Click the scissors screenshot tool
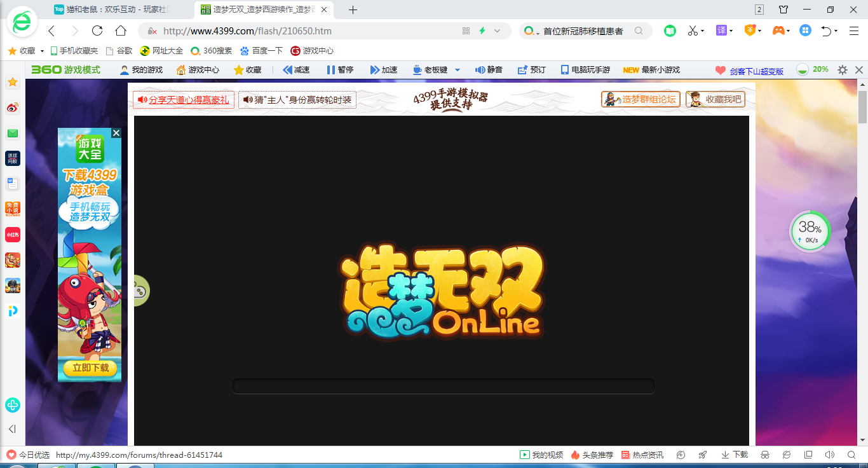 tap(693, 31)
